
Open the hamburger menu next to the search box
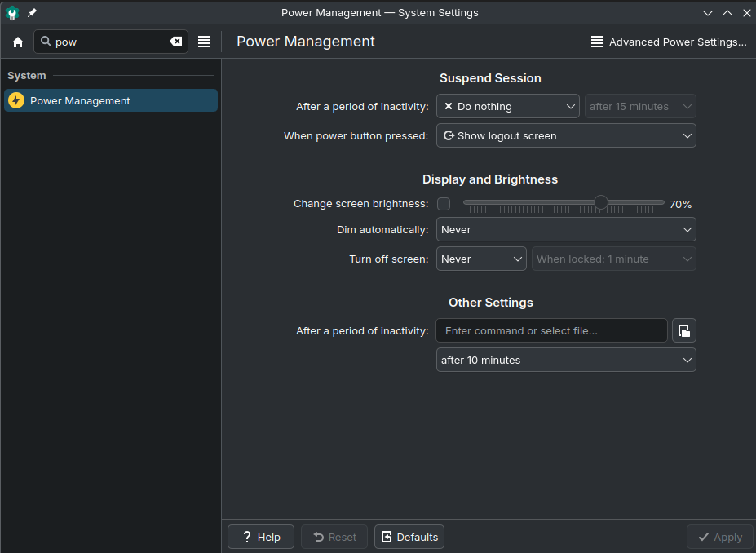204,42
